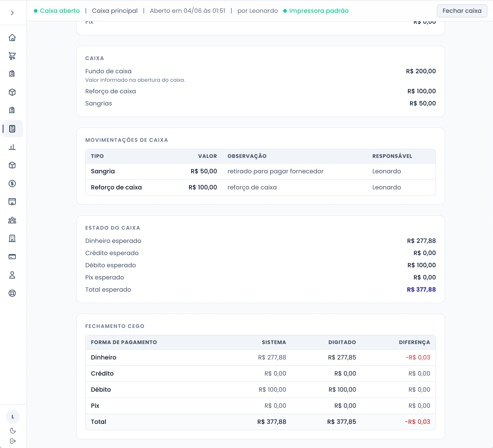Toggle dark mode with the moon icon

coord(13,430)
